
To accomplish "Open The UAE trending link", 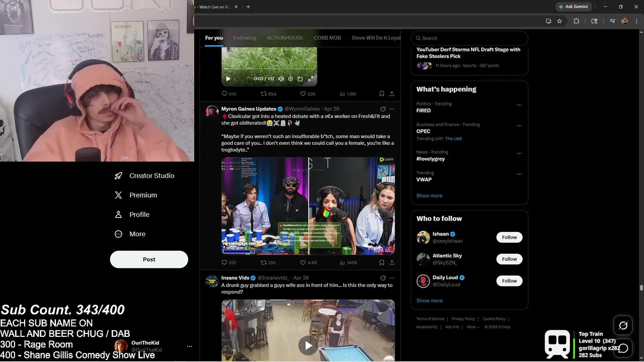I will (x=453, y=139).
